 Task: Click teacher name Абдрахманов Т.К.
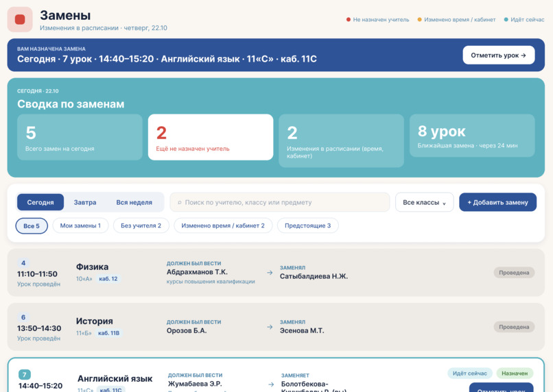point(197,272)
